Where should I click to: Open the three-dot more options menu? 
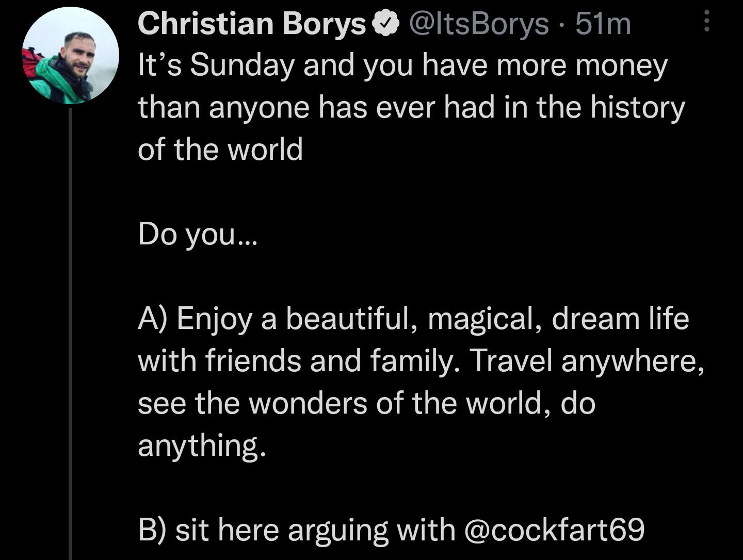[x=707, y=22]
